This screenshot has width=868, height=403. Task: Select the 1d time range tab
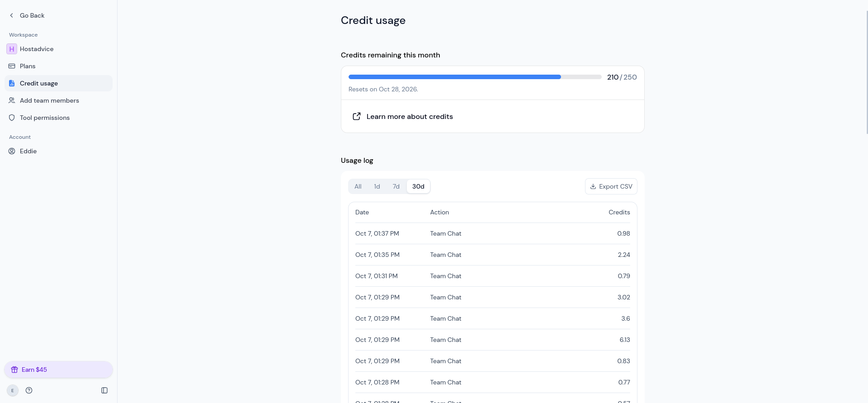[x=377, y=186]
